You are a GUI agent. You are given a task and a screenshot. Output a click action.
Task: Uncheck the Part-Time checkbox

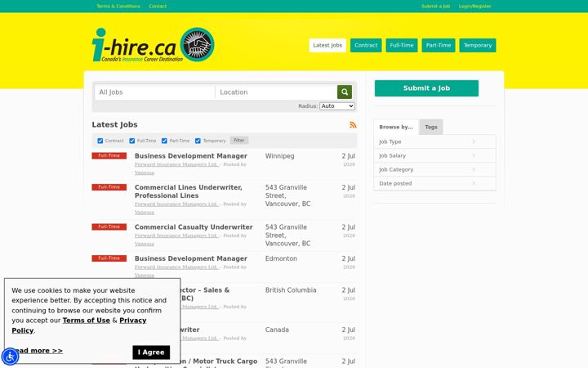[x=164, y=141]
